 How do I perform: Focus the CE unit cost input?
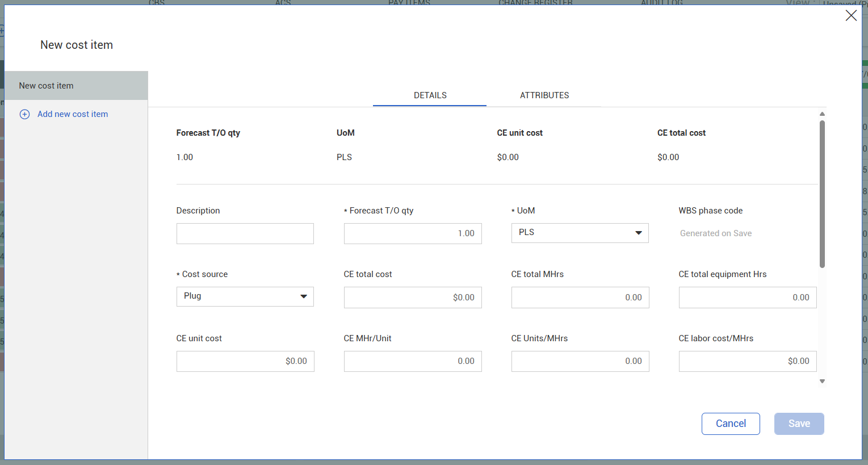click(245, 361)
